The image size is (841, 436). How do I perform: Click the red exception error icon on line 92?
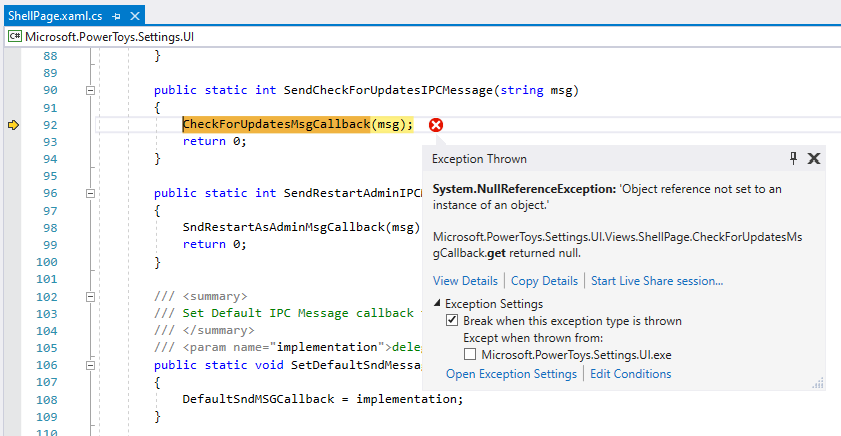[436, 125]
